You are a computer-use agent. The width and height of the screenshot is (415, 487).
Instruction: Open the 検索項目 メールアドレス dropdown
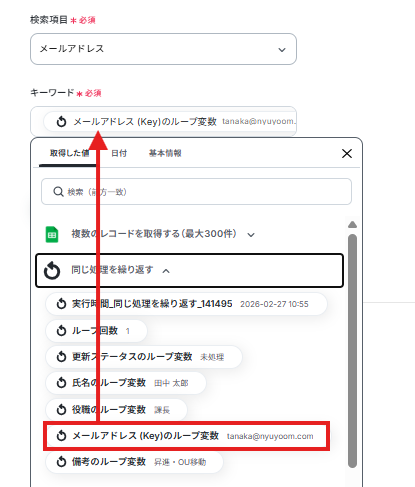pyautogui.click(x=163, y=49)
